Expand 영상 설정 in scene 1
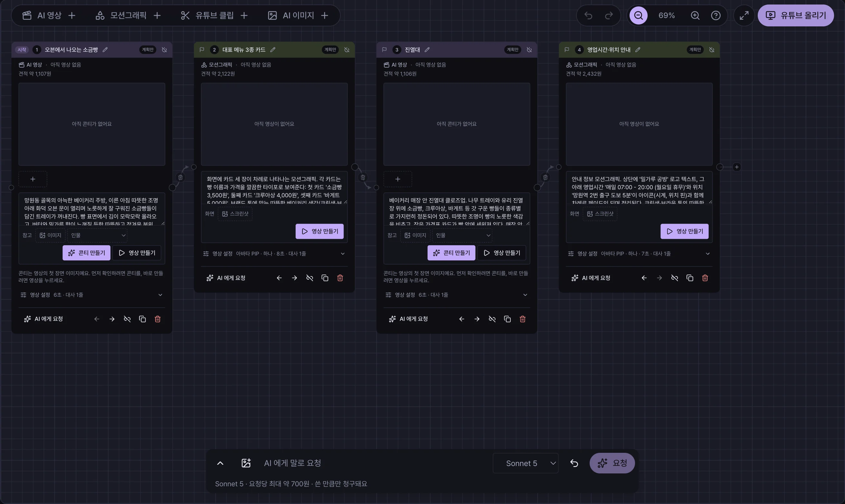 point(92,295)
